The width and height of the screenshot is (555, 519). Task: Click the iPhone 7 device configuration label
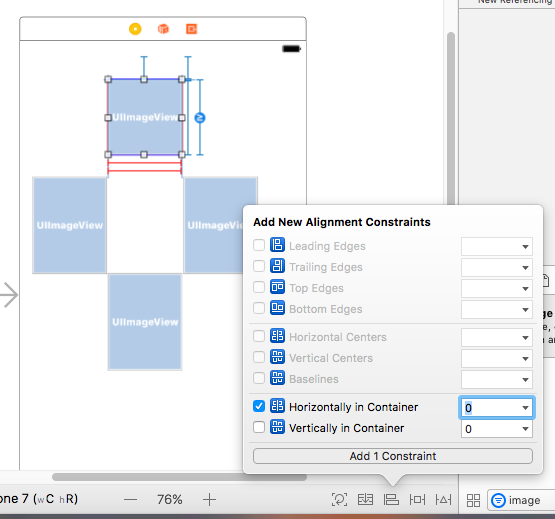tap(39, 499)
